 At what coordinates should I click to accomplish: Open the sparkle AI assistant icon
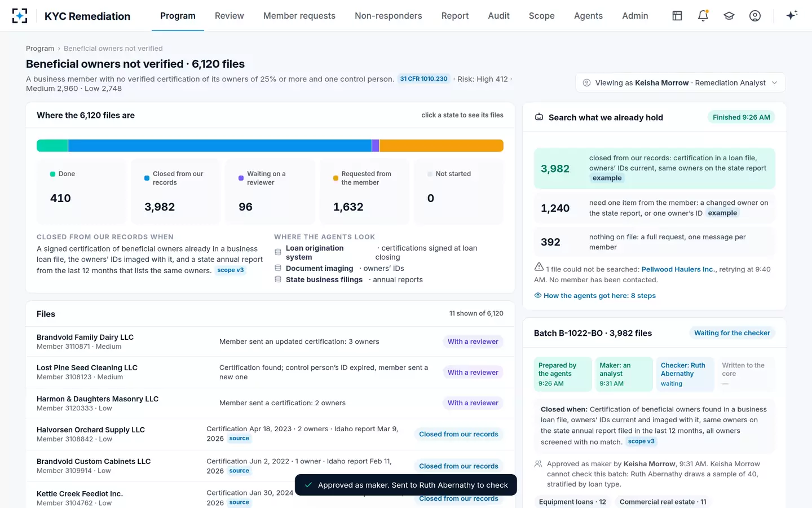(x=792, y=16)
